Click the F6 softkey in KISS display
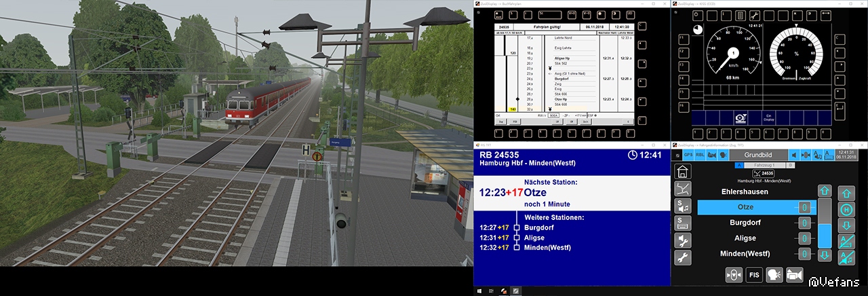The height and width of the screenshot is (296, 868). pyautogui.click(x=684, y=107)
